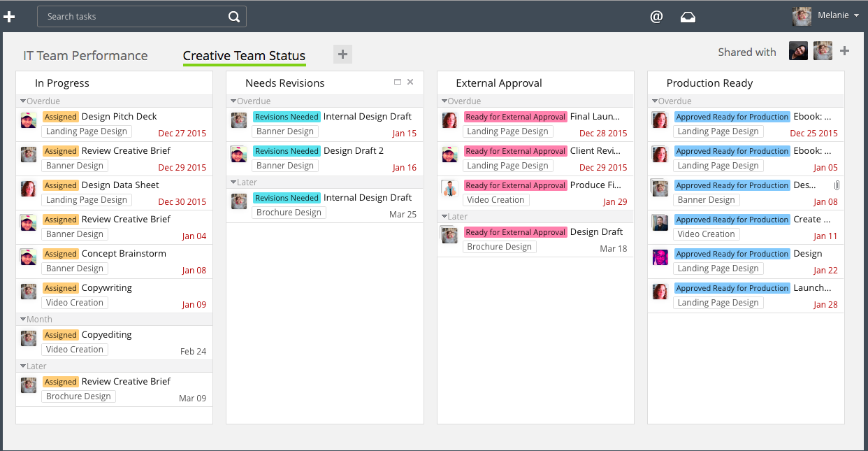Click the Brochure Design tag on Mar 09 task
Viewport: 868px width, 451px height.
78,396
